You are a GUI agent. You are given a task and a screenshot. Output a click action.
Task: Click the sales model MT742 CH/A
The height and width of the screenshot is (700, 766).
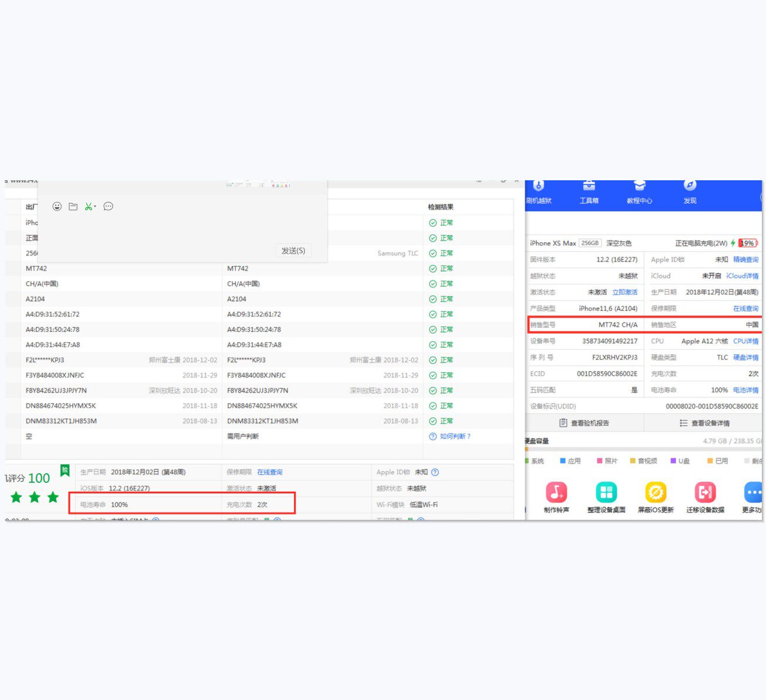click(618, 325)
